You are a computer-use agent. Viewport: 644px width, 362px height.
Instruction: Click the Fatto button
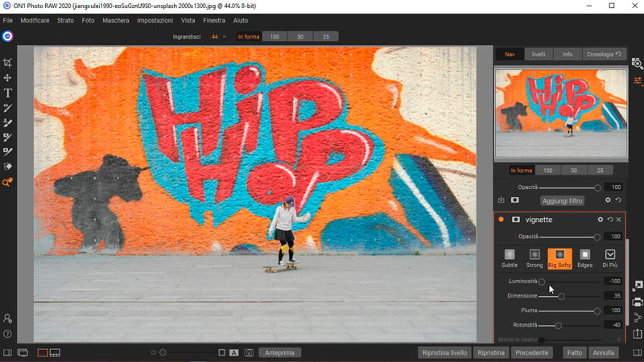pos(575,352)
